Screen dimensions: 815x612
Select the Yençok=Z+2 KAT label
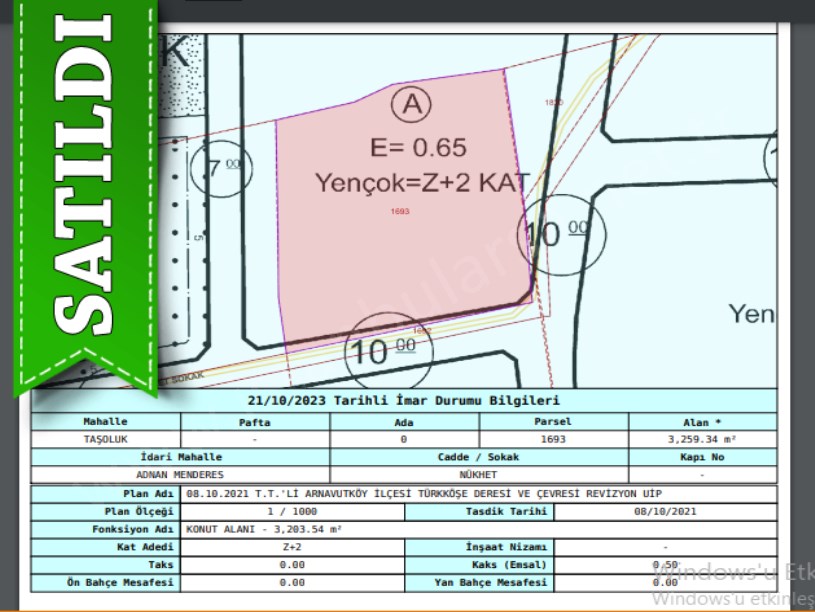pos(422,183)
